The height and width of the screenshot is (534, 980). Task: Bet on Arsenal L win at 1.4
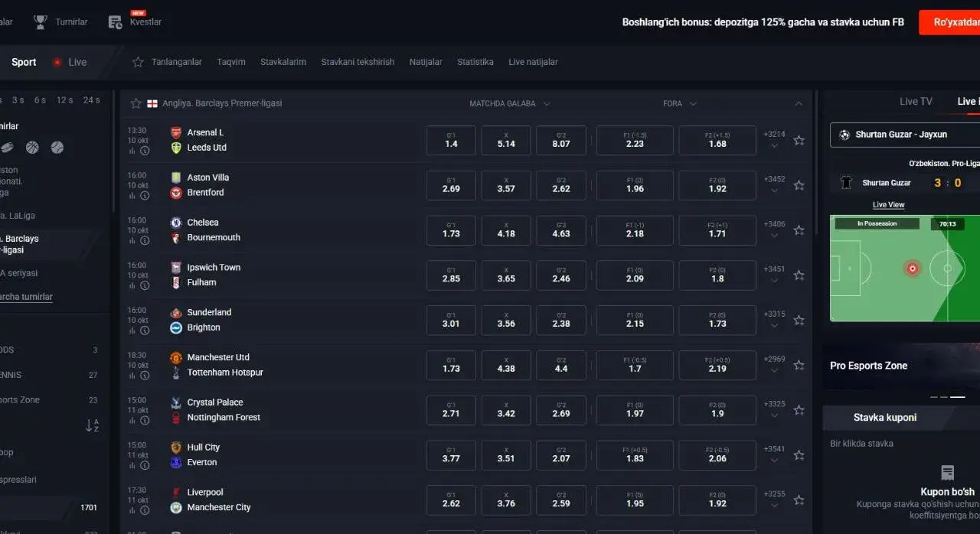[x=451, y=140]
